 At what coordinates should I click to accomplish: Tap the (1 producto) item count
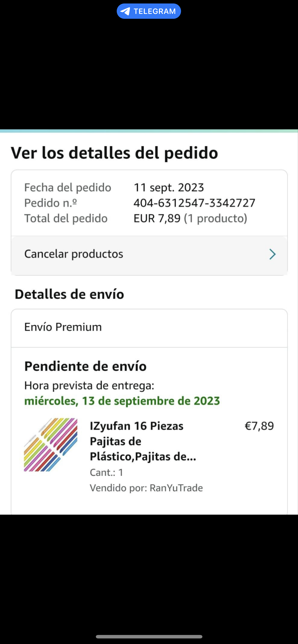coord(215,218)
